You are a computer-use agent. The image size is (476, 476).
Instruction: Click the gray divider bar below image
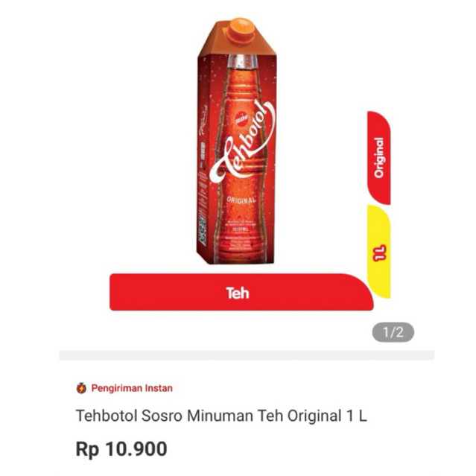point(247,355)
